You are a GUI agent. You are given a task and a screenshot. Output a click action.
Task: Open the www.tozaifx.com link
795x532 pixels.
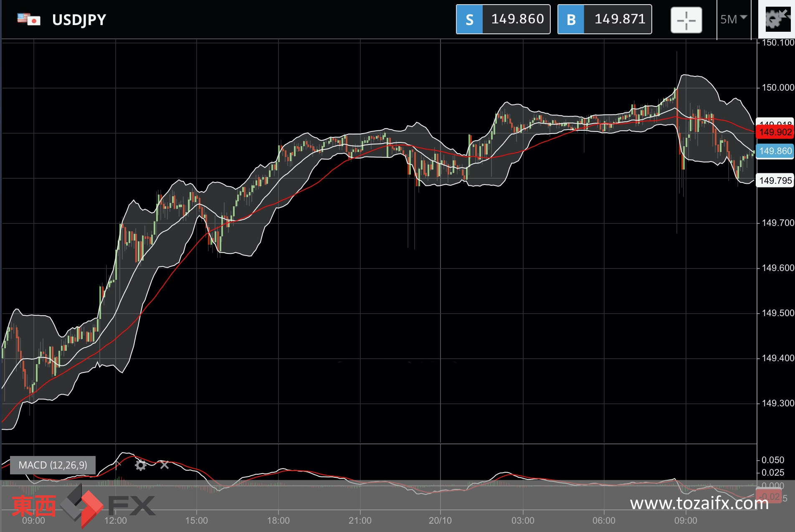(699, 504)
